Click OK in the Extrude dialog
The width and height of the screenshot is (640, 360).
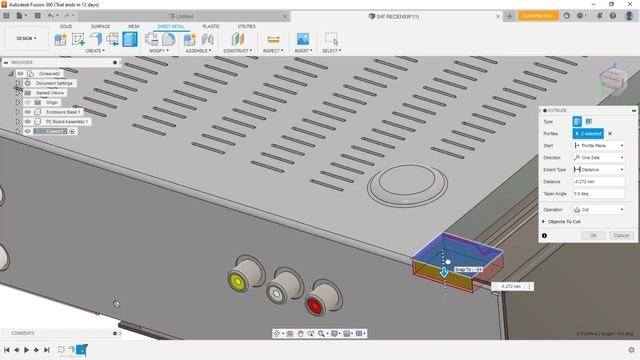[593, 236]
